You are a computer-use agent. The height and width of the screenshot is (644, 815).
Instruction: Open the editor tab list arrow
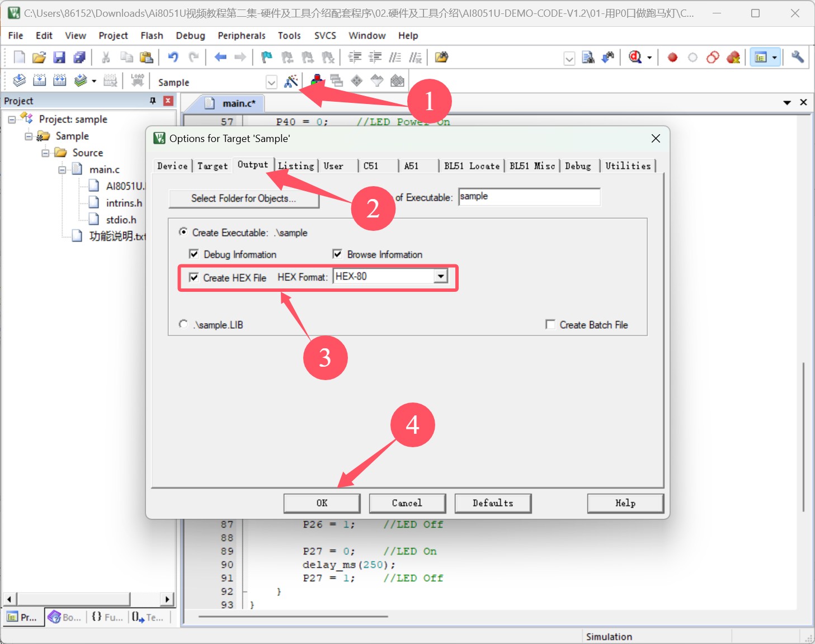[x=787, y=102]
